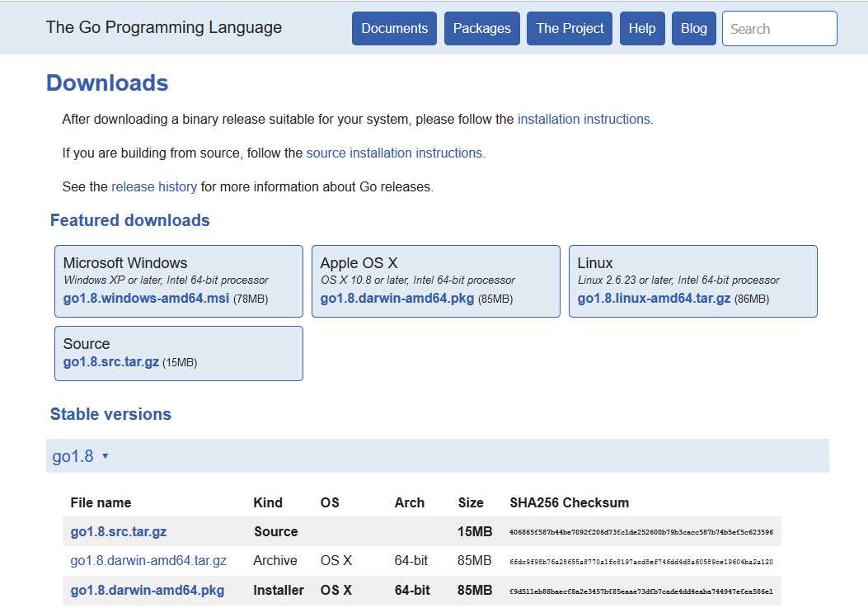Open the Packages page
The width and height of the screenshot is (868, 608).
click(x=481, y=28)
